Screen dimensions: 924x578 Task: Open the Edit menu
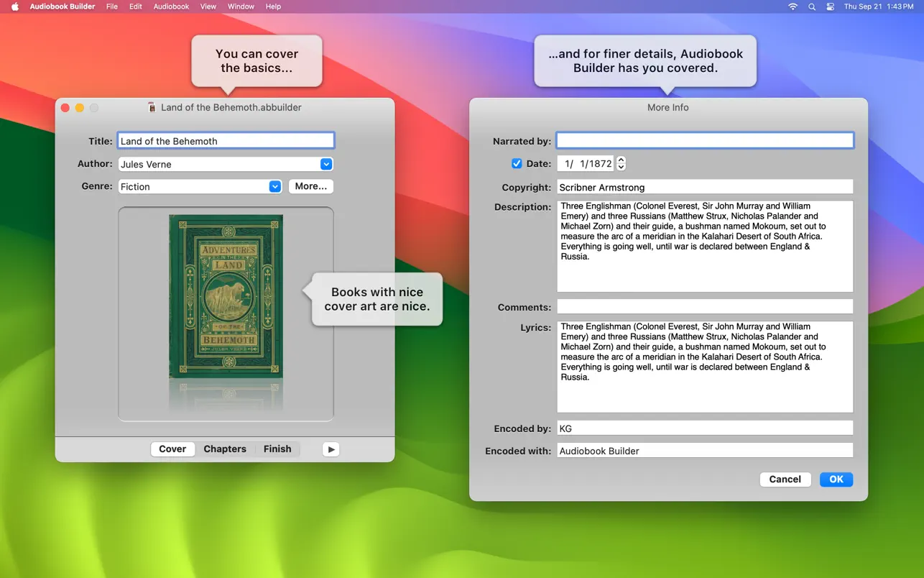coord(136,6)
